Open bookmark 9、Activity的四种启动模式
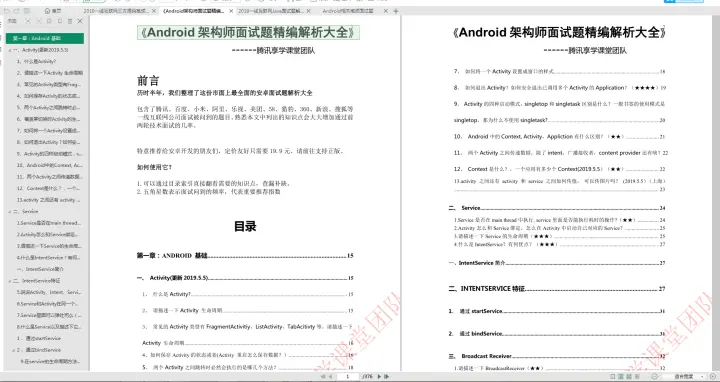This screenshot has height=382, width=720. coord(49,154)
